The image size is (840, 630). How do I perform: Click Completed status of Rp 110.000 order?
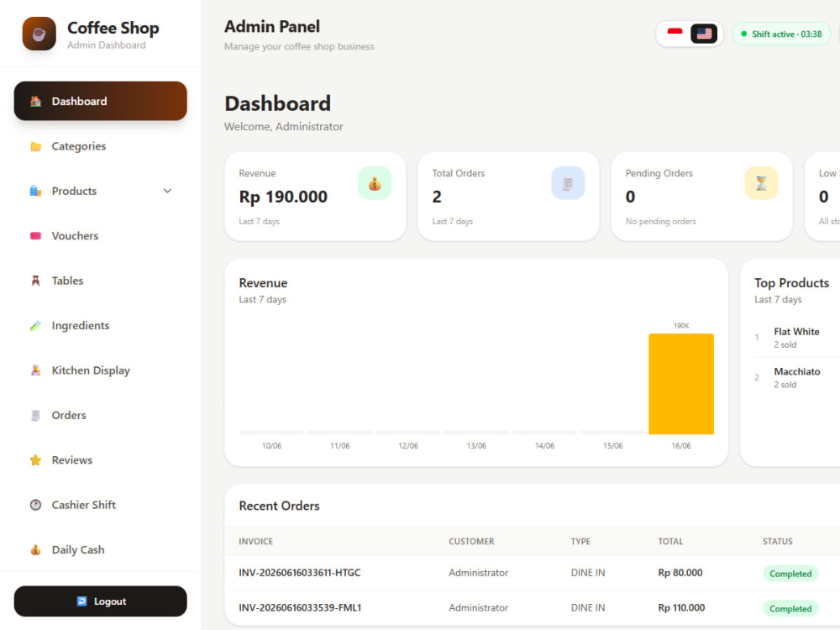[x=790, y=608]
